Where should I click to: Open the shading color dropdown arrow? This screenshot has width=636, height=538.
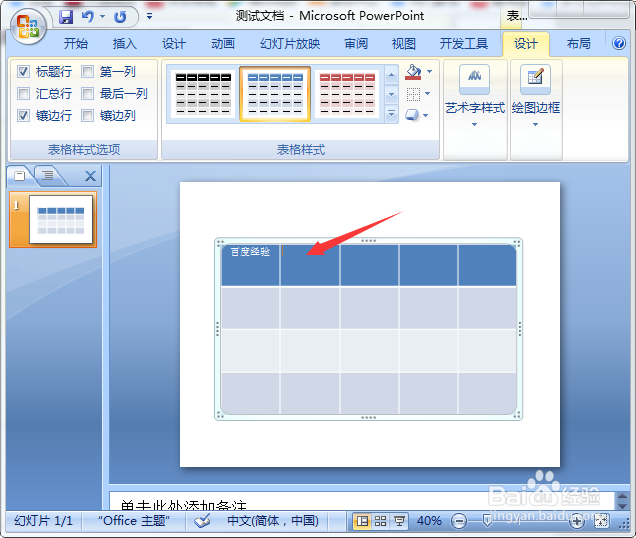(x=430, y=72)
